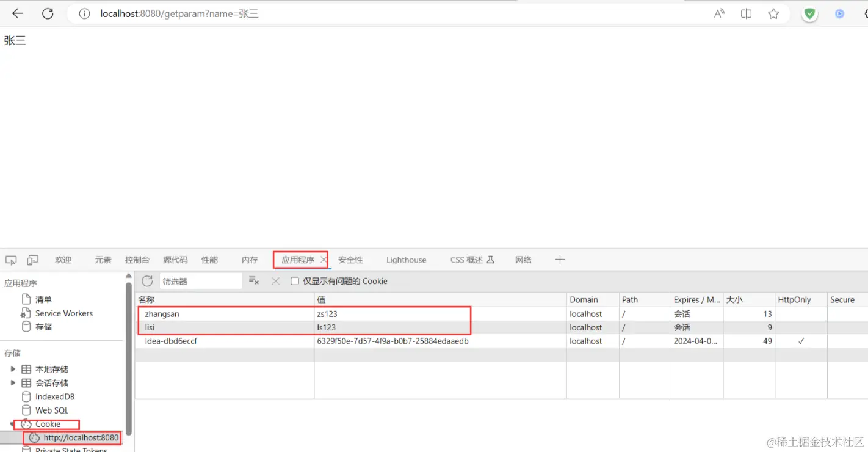Click the read aloud icon
The height and width of the screenshot is (452, 868).
click(719, 13)
